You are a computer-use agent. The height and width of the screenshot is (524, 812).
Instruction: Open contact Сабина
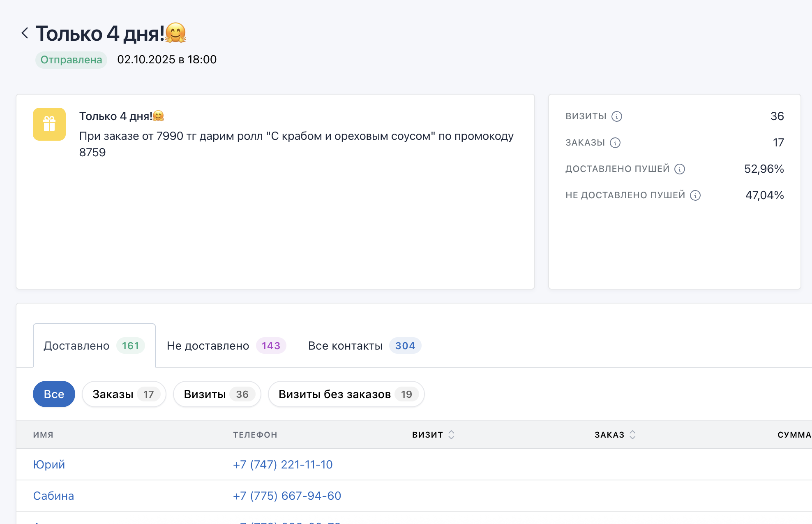pos(53,496)
